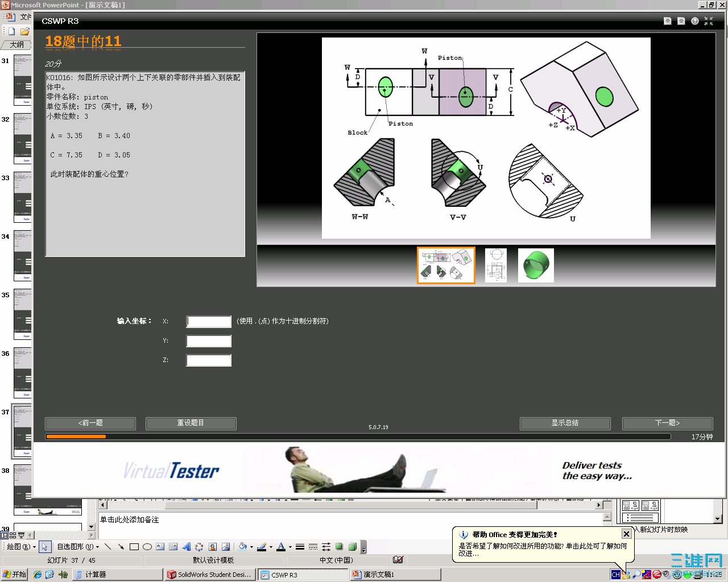Switch to SolidWorks Student Design taskbar window
The width and height of the screenshot is (728, 582).
pos(210,575)
